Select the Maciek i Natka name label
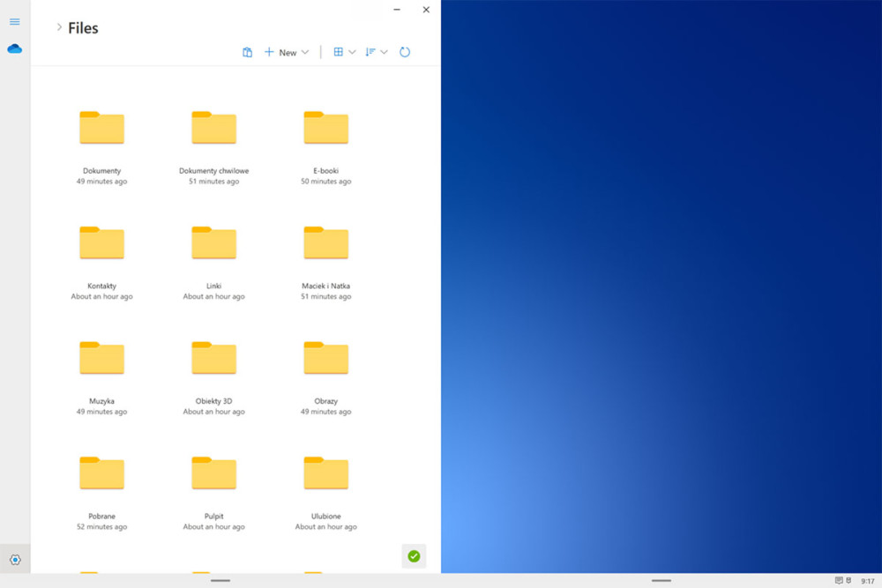Viewport: 882px width, 588px height. pos(325,287)
